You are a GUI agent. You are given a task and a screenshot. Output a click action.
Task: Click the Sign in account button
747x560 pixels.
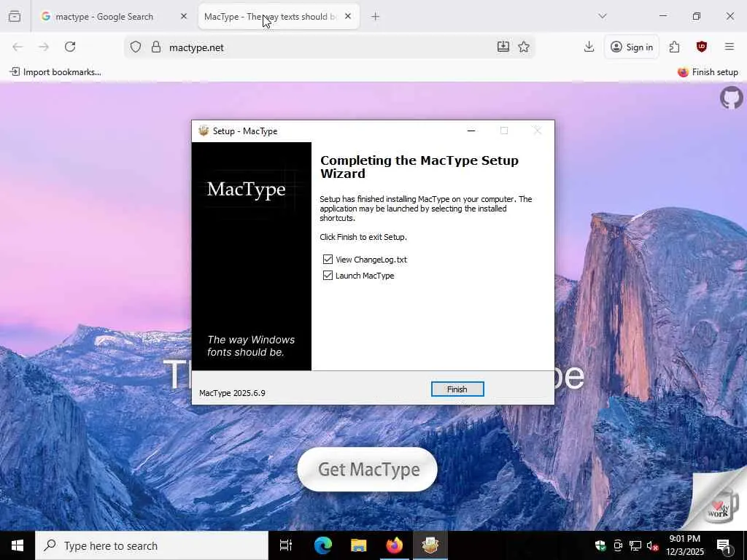point(632,47)
